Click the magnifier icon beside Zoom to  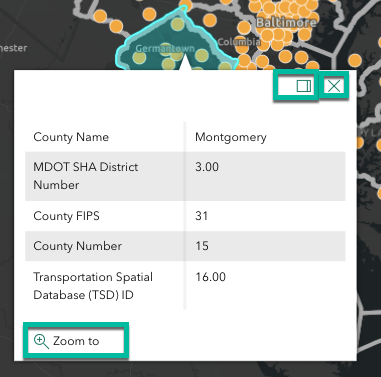point(41,342)
